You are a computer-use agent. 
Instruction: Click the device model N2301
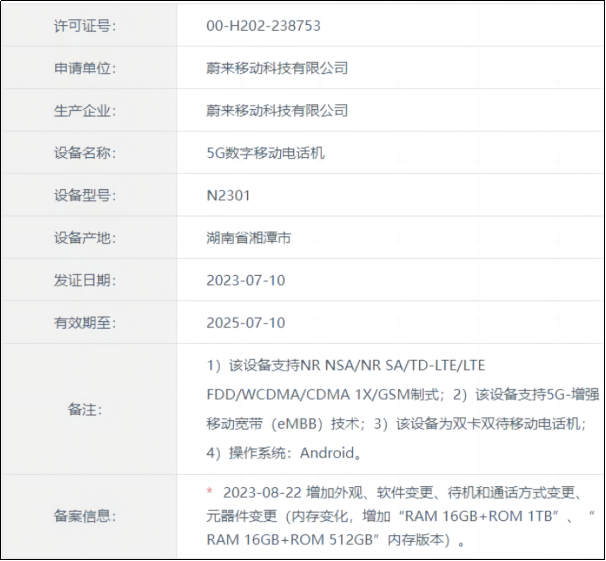[228, 196]
